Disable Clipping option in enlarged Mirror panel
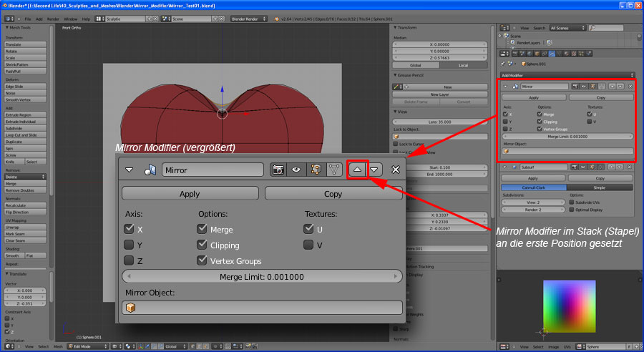This screenshot has width=644, height=352. coord(203,245)
